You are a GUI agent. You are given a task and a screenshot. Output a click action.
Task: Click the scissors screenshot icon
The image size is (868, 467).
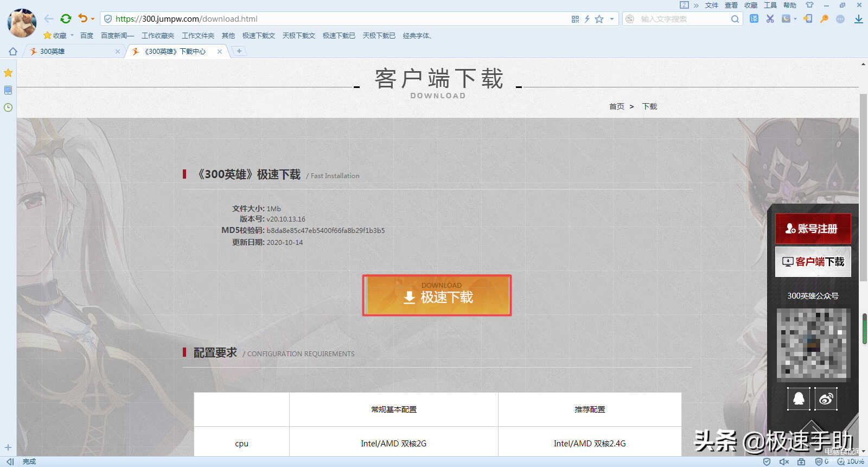pyautogui.click(x=770, y=18)
